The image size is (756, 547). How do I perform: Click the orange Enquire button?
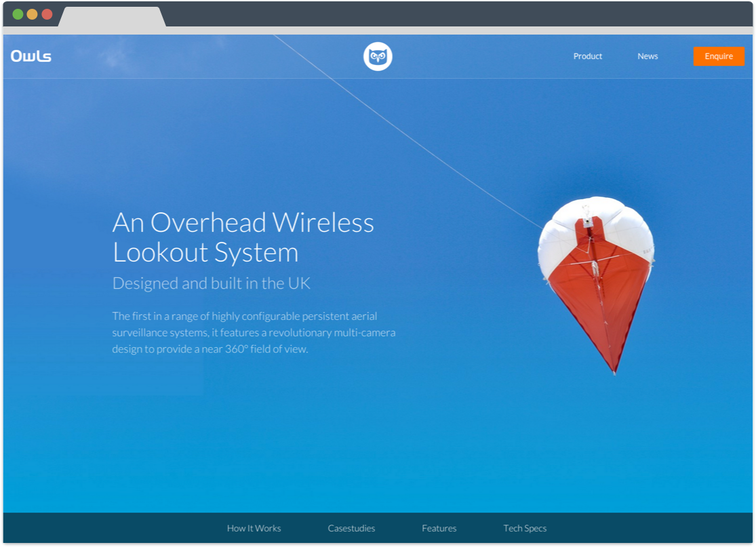tap(719, 56)
